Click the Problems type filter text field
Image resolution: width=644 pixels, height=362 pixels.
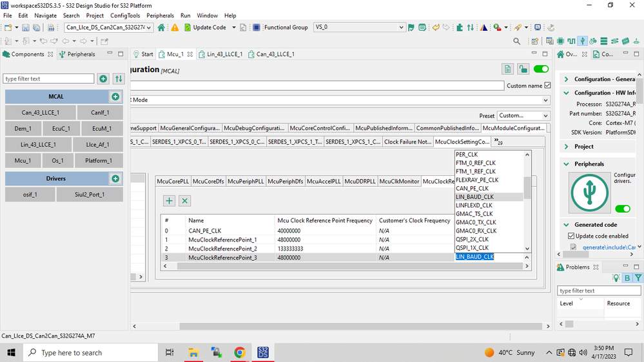click(x=599, y=291)
